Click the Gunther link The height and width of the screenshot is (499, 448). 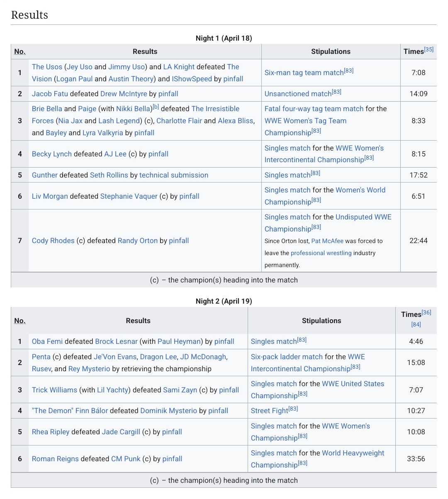pyautogui.click(x=45, y=175)
